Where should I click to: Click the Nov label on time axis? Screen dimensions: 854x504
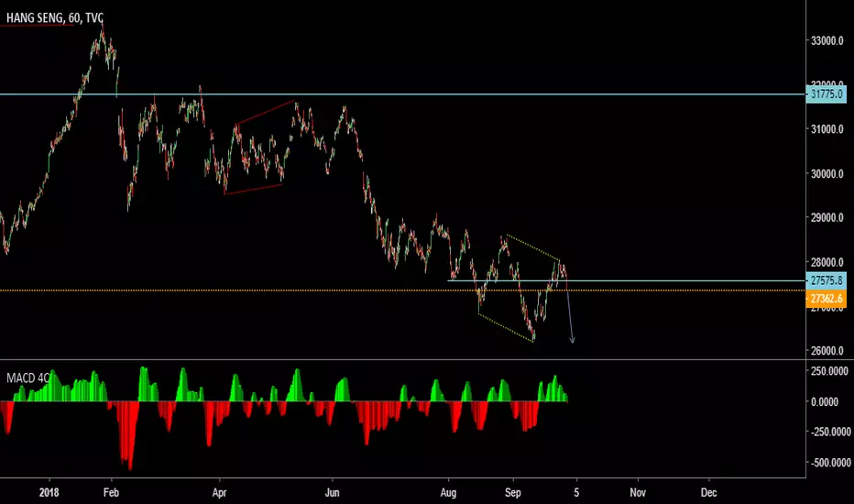638,493
